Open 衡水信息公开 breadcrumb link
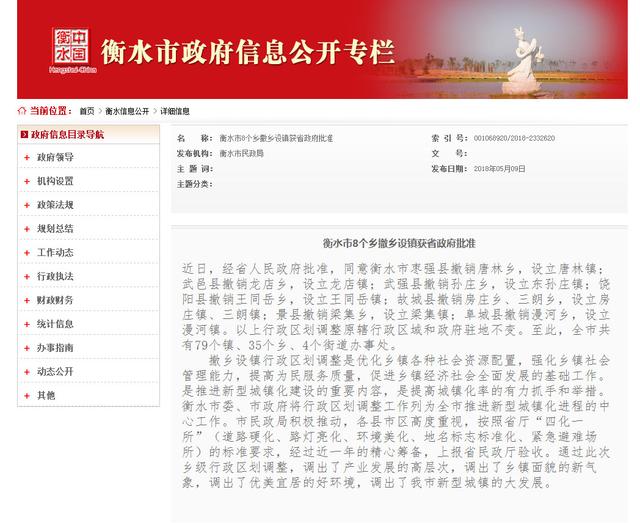 click(x=127, y=111)
